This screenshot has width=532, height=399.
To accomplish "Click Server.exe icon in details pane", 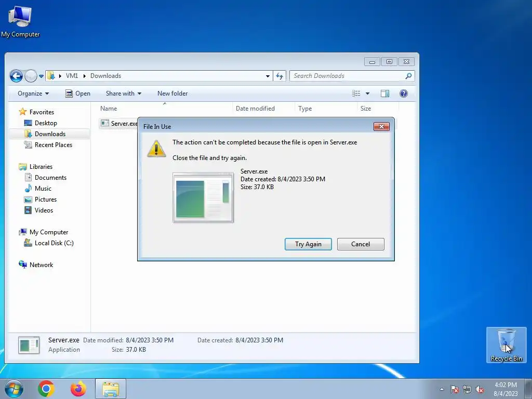I will tap(29, 345).
